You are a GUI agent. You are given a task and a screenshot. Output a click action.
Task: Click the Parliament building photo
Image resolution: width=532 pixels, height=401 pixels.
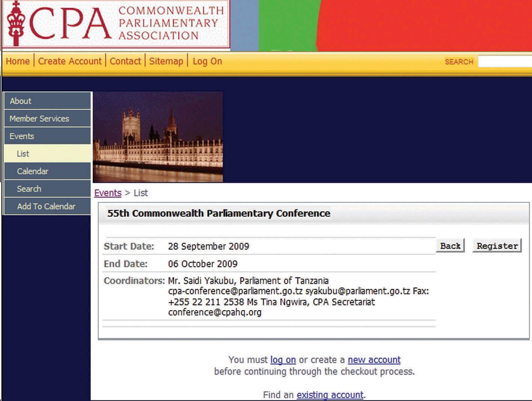pos(158,137)
